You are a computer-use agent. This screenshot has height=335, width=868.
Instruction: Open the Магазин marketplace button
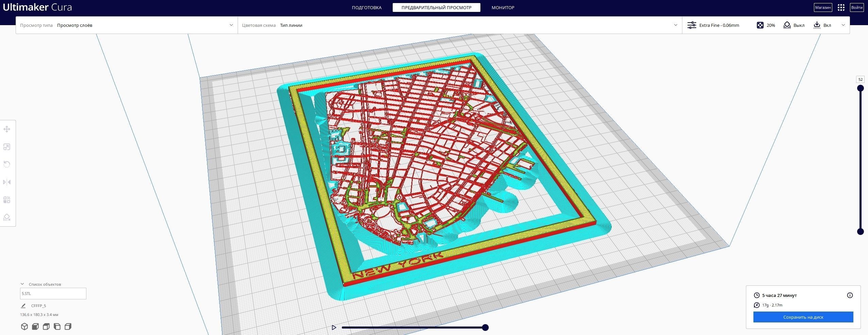coord(823,7)
